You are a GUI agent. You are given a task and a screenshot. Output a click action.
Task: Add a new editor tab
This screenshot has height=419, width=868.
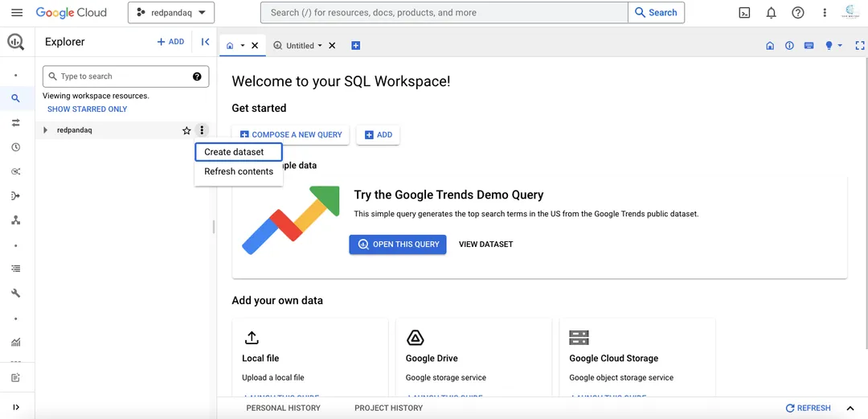tap(356, 46)
